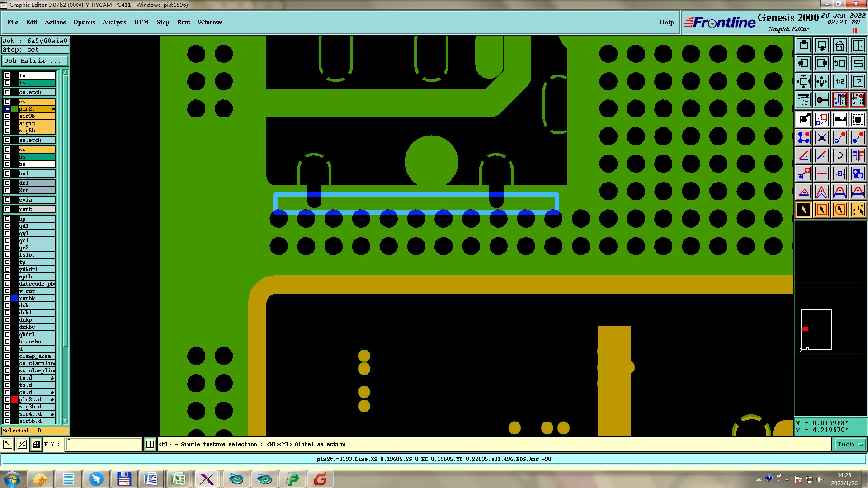Click the green color swatch of pln2t
This screenshot has width=868, height=488.
click(x=14, y=109)
